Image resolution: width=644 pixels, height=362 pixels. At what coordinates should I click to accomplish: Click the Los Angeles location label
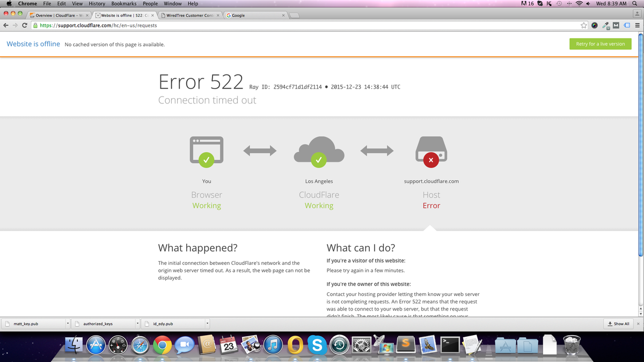(x=319, y=181)
